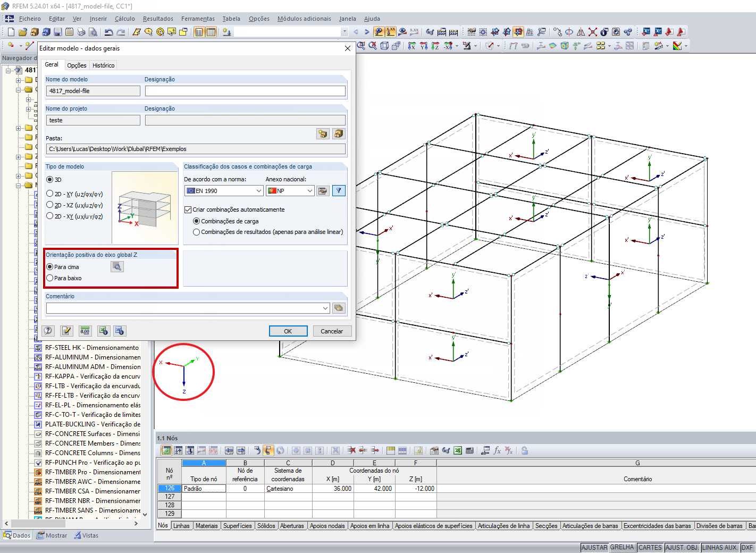Image resolution: width=756 pixels, height=553 pixels.
Task: Open the NP national annex dropdown
Action: point(310,191)
